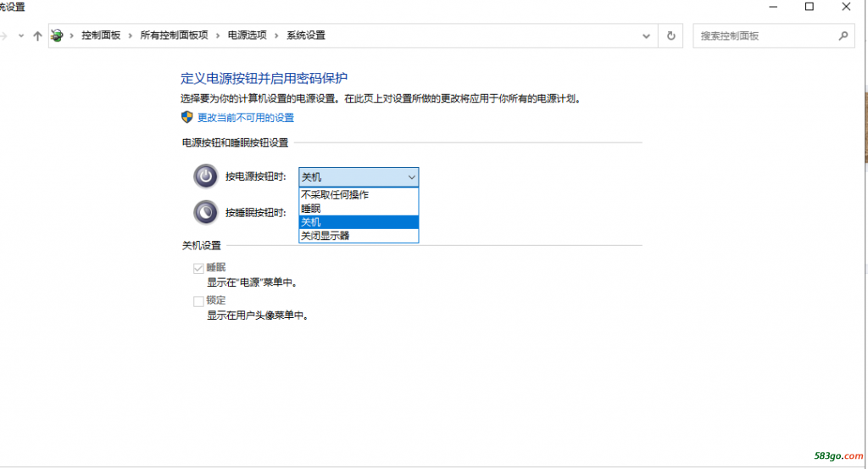This screenshot has height=469, width=868.
Task: Maximize the window
Action: point(810,7)
